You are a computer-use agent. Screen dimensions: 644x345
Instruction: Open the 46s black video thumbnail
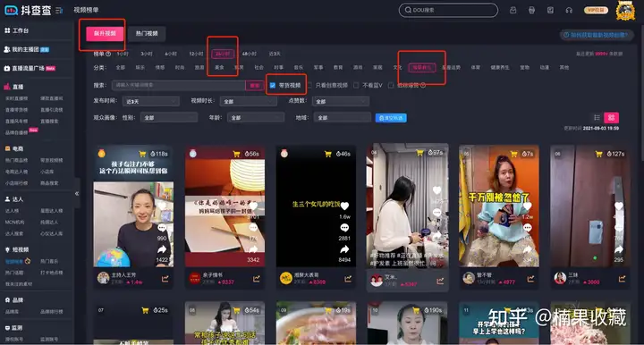coord(316,206)
